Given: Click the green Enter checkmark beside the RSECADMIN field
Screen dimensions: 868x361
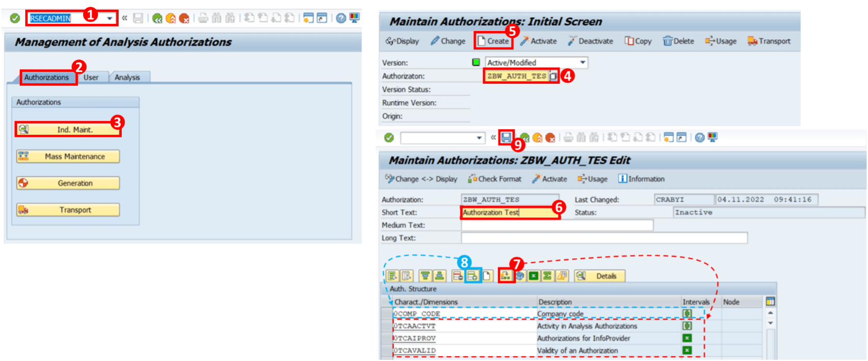Looking at the screenshot, I should click(15, 18).
